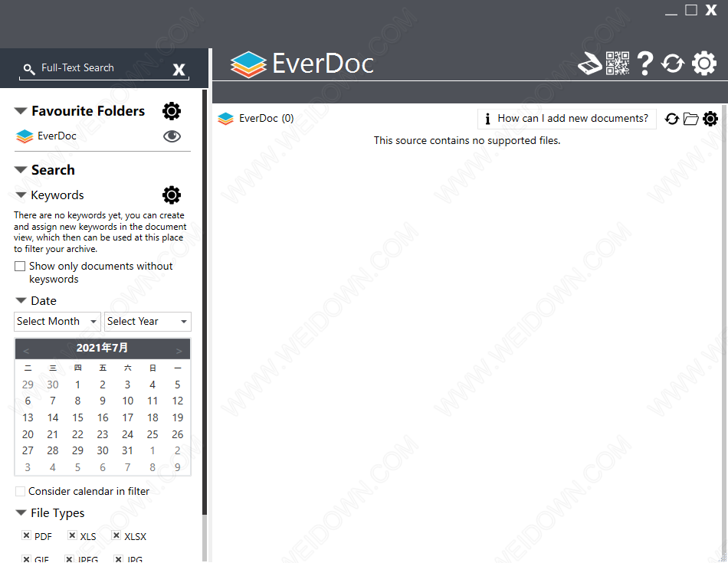Viewport: 728px width, 563px height.
Task: Click the Full-Text Search field
Action: point(103,68)
